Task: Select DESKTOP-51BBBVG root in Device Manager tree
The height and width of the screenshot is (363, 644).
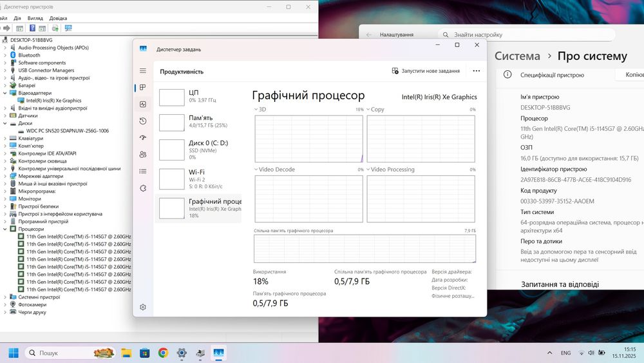Action: [x=31, y=40]
